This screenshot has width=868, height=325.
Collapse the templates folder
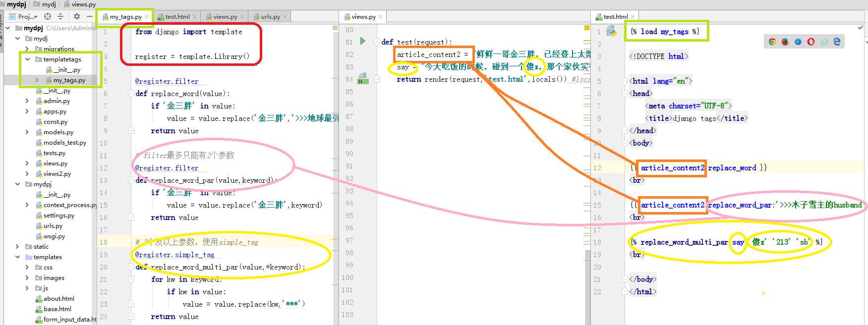(17, 257)
